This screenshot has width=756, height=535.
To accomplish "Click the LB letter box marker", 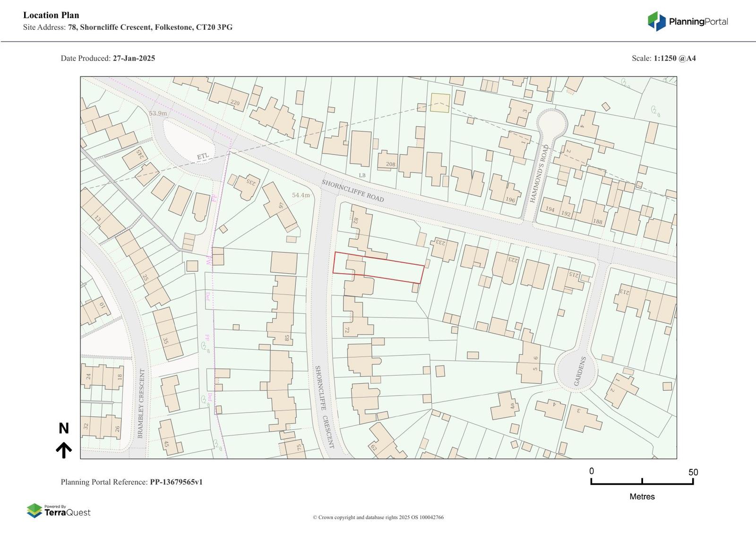I will 362,175.
